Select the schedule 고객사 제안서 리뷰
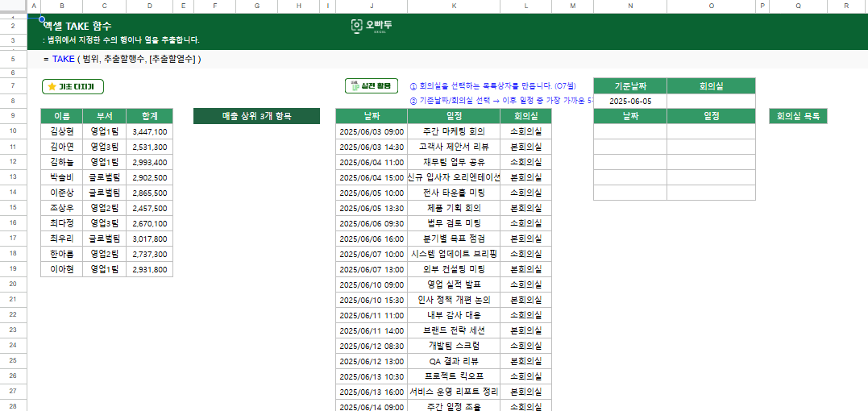Image resolution: width=868 pixels, height=411 pixels. point(454,147)
